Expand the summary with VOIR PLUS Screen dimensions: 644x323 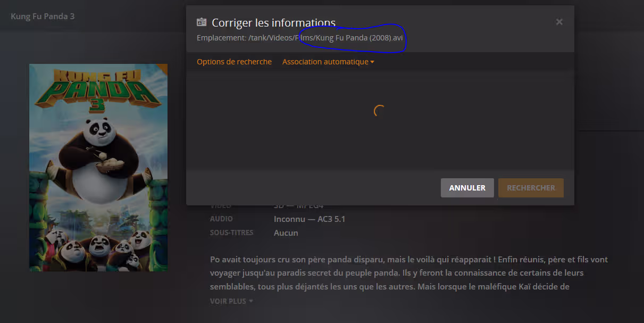[228, 301]
